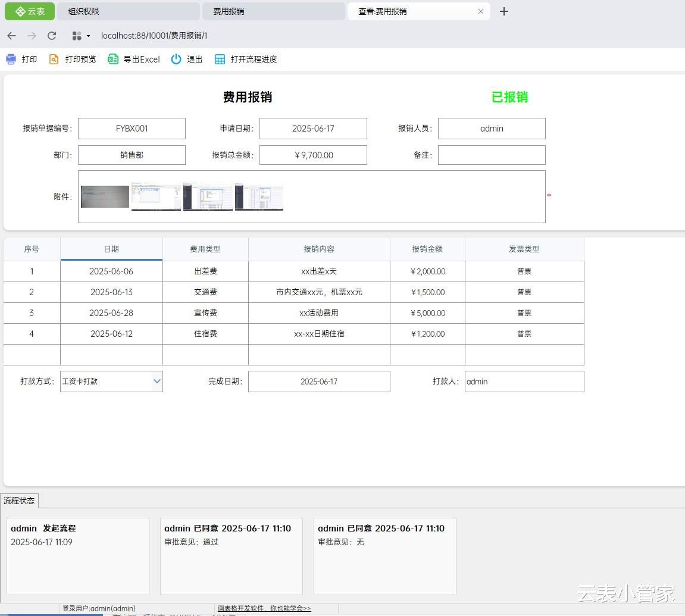Go back with the browser back arrow

(x=12, y=36)
